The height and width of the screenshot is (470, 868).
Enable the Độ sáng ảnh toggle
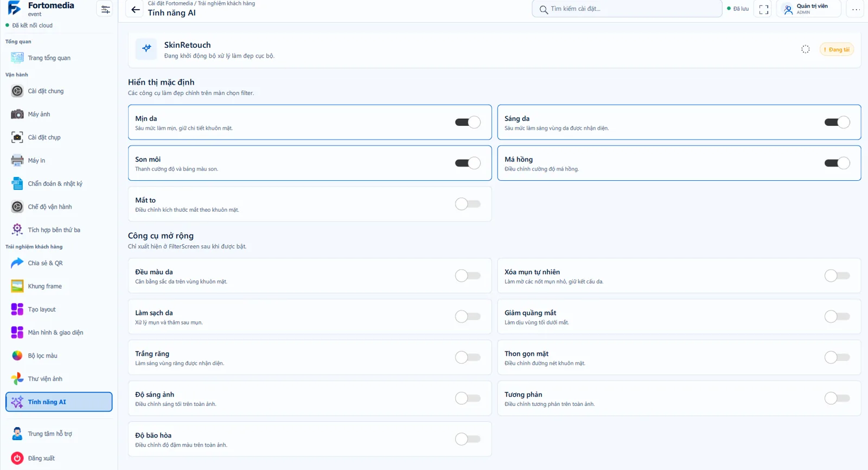click(x=468, y=398)
